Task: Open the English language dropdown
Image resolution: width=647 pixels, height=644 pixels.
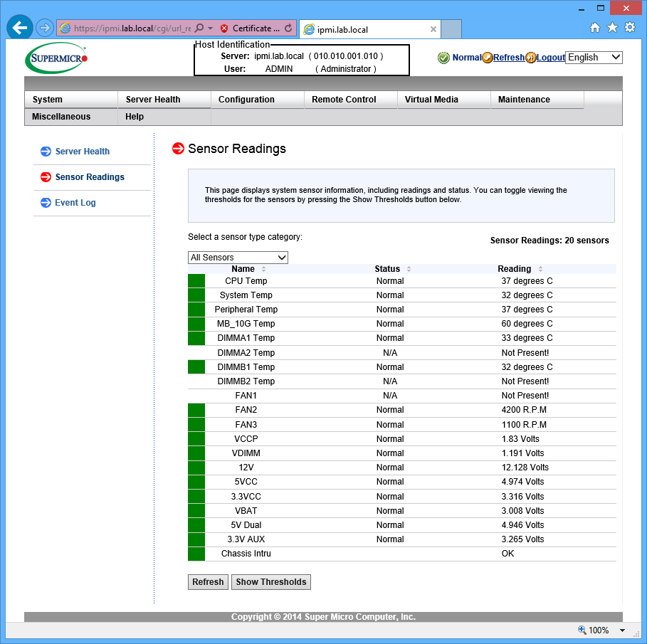Action: (594, 58)
